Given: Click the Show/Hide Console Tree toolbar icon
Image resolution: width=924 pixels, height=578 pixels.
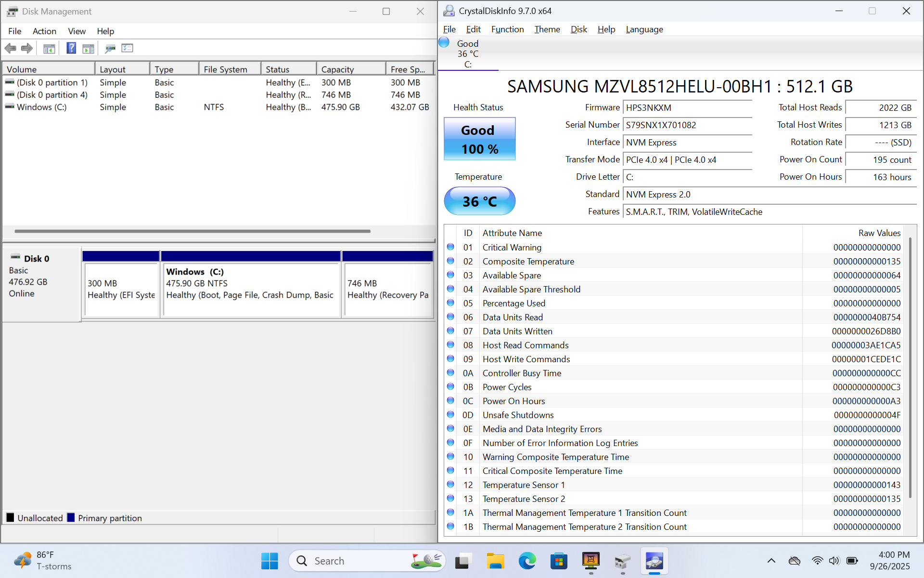Looking at the screenshot, I should [x=49, y=48].
